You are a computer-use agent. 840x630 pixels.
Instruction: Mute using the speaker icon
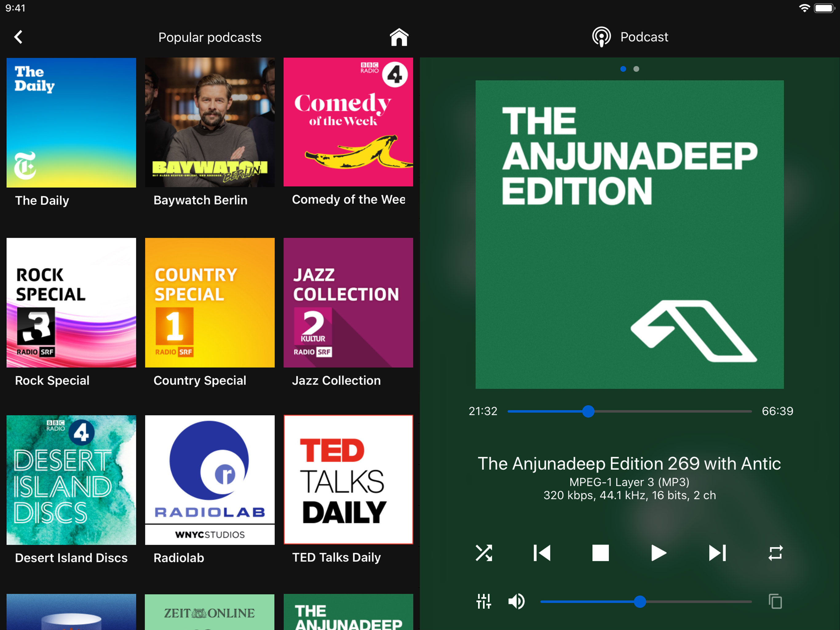click(x=517, y=601)
